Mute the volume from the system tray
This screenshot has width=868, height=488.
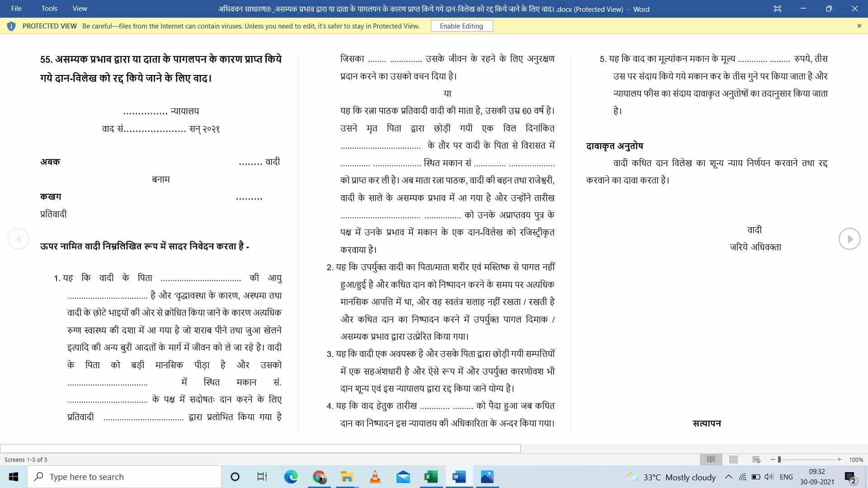click(769, 477)
